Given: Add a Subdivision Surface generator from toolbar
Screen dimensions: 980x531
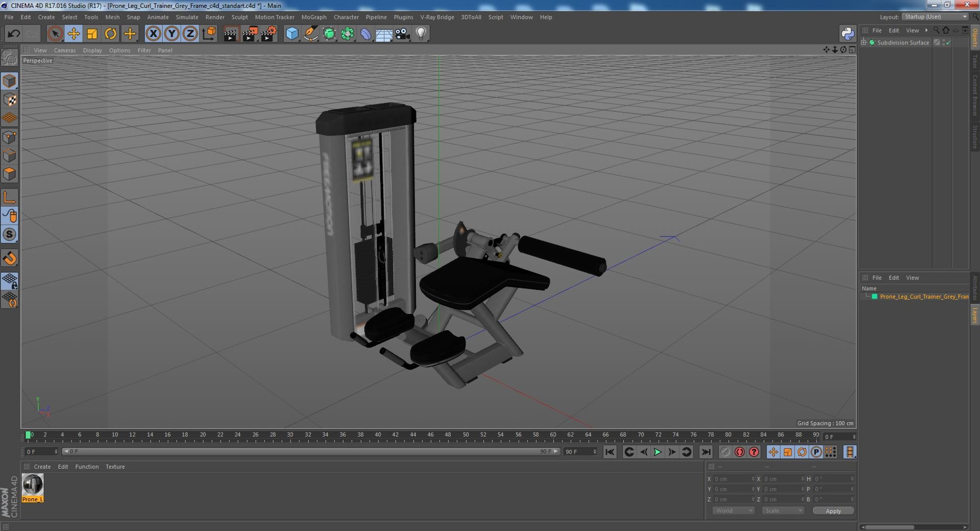Looking at the screenshot, I should click(329, 34).
